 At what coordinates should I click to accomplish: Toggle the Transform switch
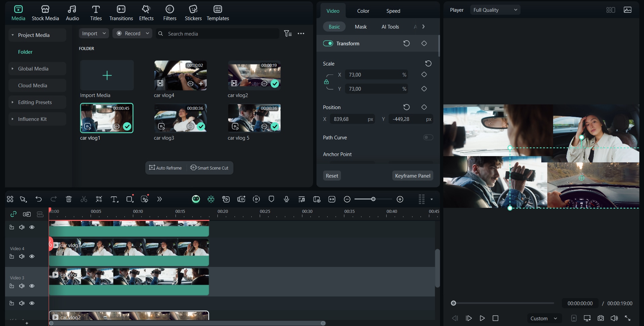coord(328,43)
